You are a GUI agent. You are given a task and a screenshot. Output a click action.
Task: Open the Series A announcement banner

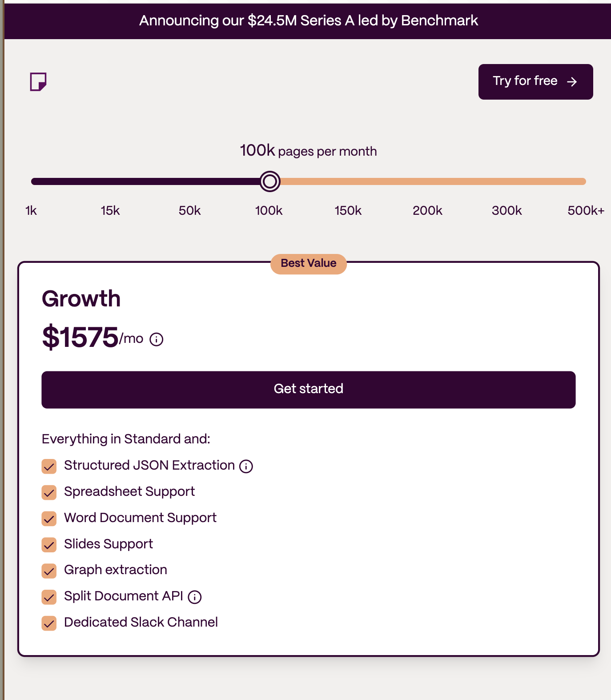coord(309,21)
